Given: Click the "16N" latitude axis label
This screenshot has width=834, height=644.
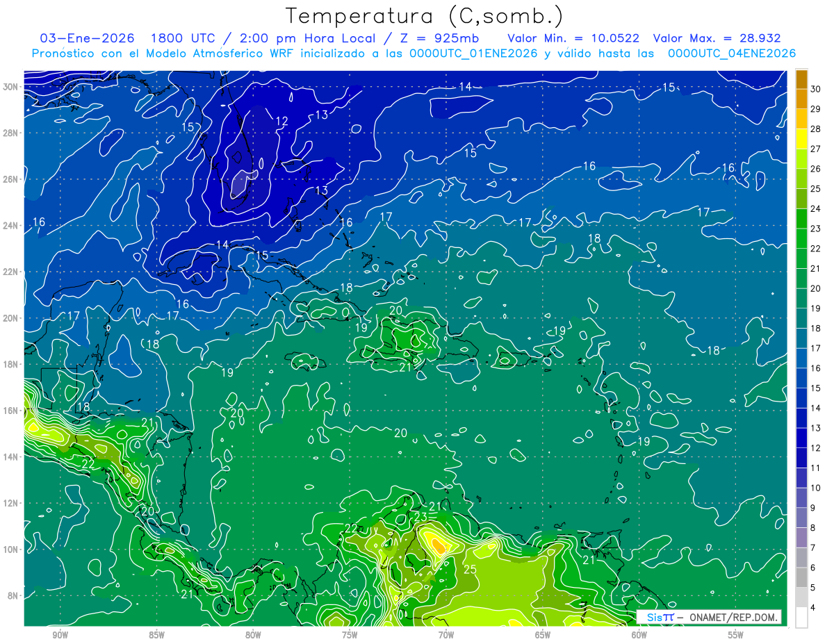Looking at the screenshot, I should (10, 411).
